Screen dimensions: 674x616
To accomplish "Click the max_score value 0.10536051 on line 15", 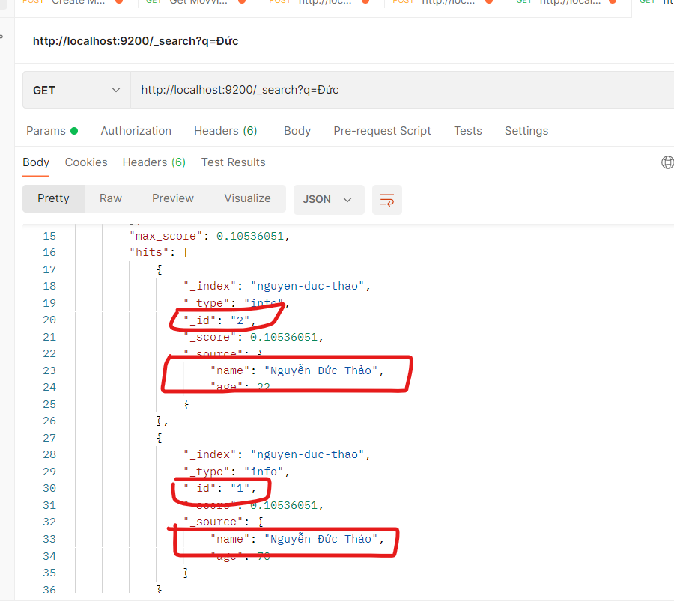I will [249, 237].
